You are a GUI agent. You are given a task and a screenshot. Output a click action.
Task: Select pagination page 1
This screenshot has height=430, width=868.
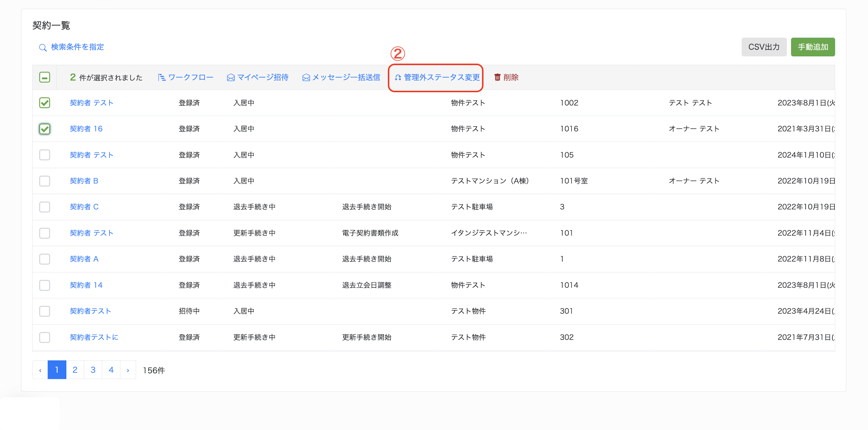tap(57, 370)
